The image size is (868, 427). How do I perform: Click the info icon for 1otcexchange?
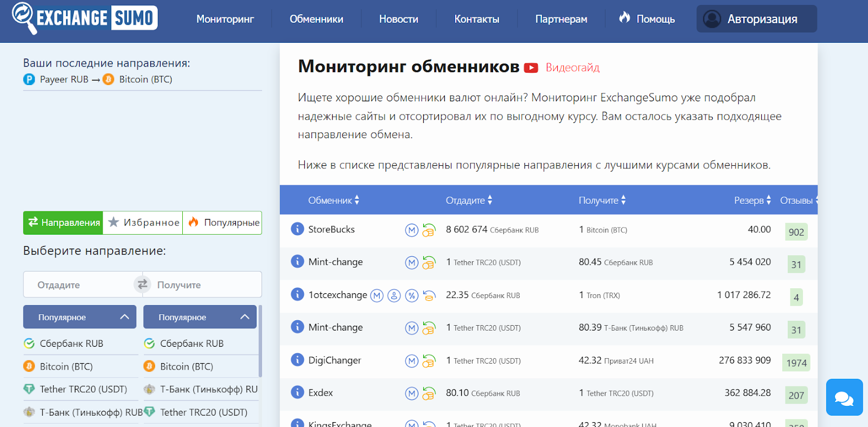[x=297, y=294]
